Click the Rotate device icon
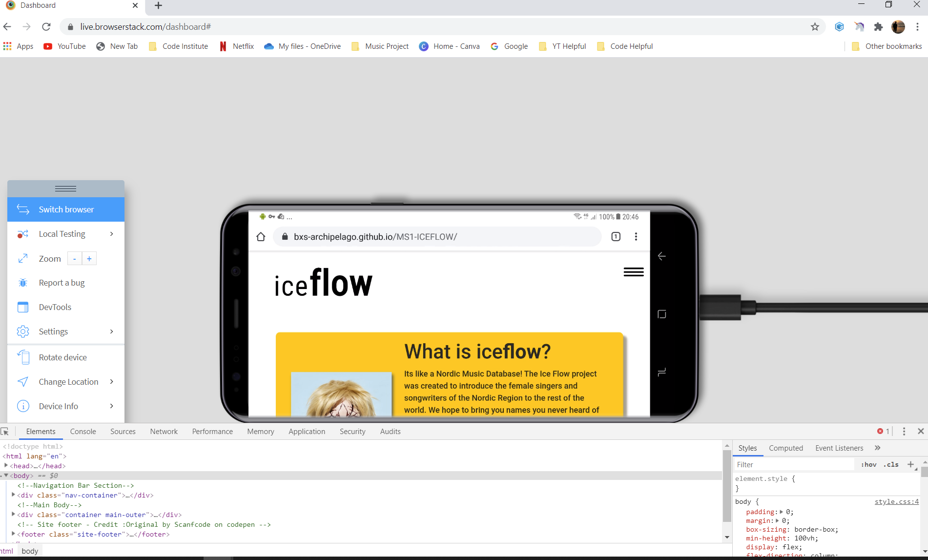Viewport: 928px width, 560px height. (23, 357)
